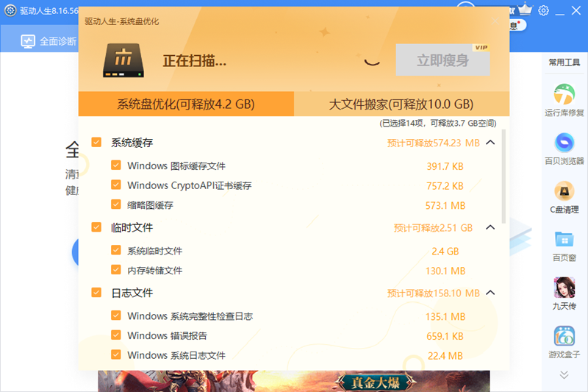Open settings via the gear icon
This screenshot has width=588, height=392.
[544, 10]
